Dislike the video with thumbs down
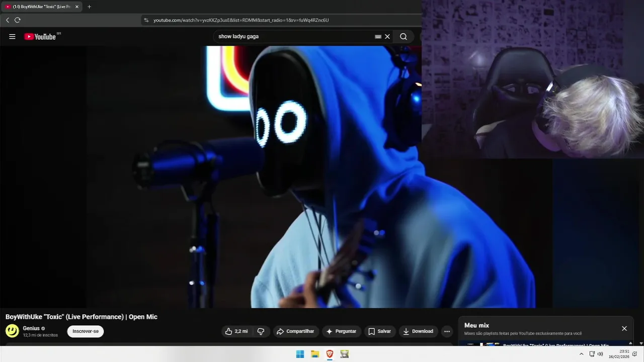This screenshot has width=644, height=362. point(261,331)
